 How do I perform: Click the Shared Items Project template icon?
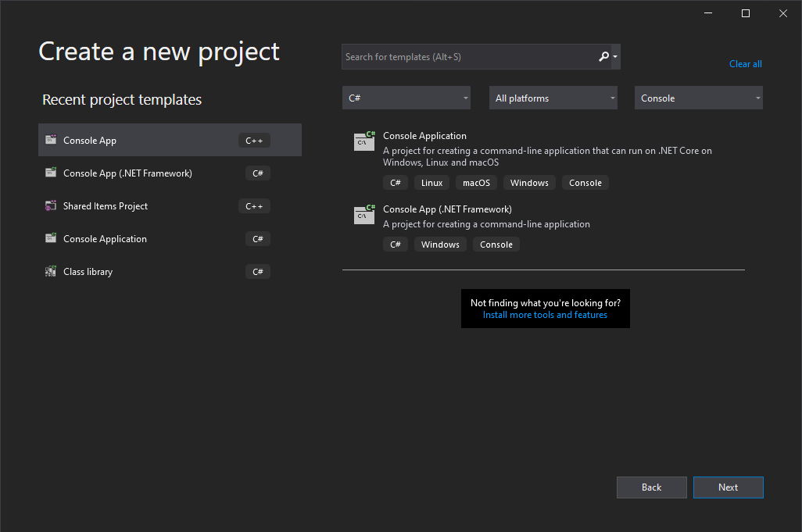[51, 205]
